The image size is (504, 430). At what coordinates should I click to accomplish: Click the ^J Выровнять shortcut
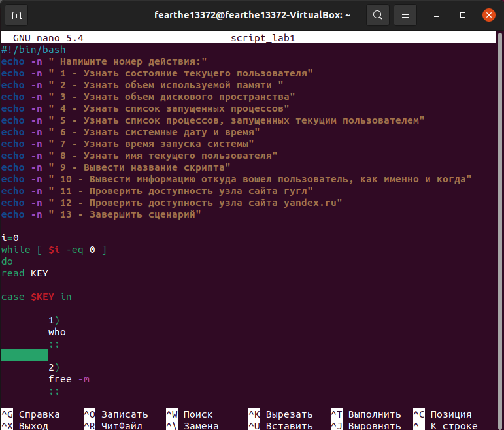coord(366,425)
